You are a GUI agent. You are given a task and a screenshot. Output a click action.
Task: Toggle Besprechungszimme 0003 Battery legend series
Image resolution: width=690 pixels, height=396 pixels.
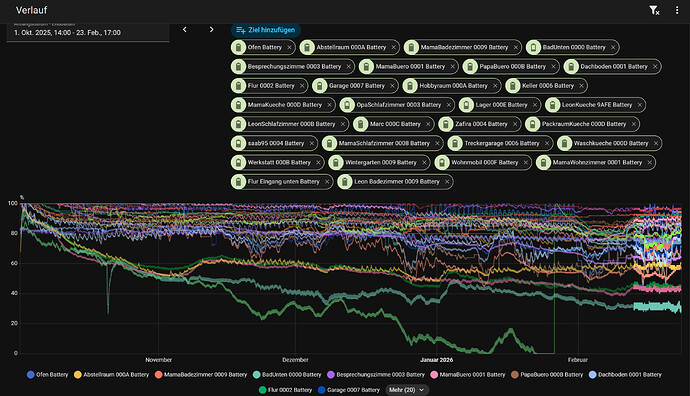pos(376,375)
